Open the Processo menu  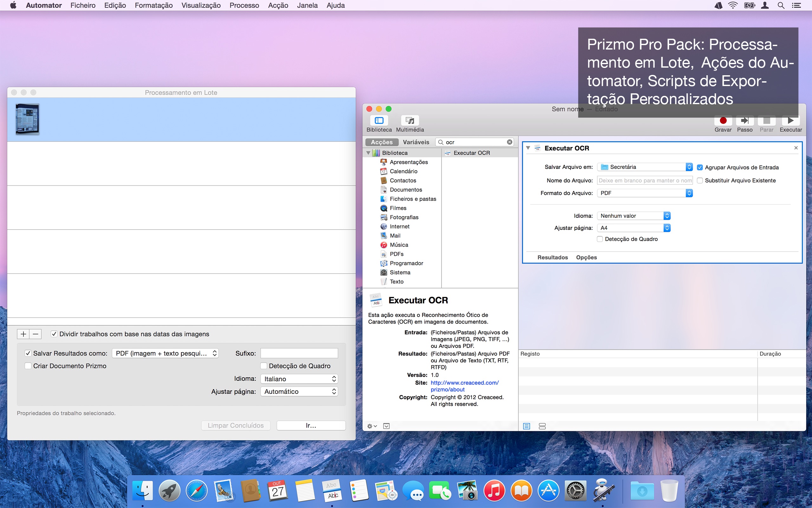[244, 5]
